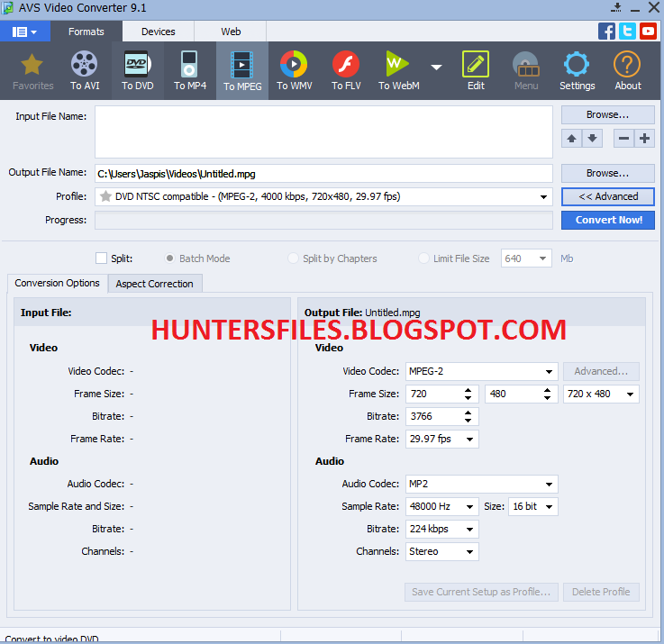Open the Audio Codec MP2 dropdown
Screen dimensions: 664x644
coord(482,484)
